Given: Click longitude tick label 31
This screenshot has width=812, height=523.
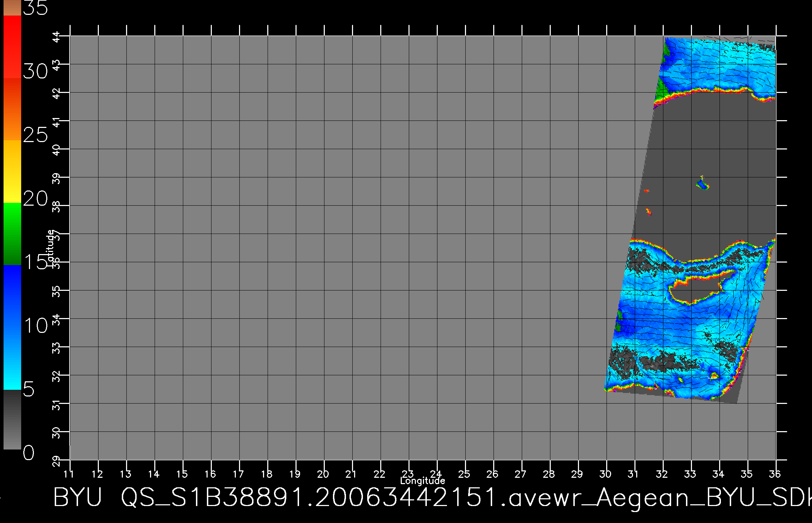Looking at the screenshot, I should click(634, 474).
